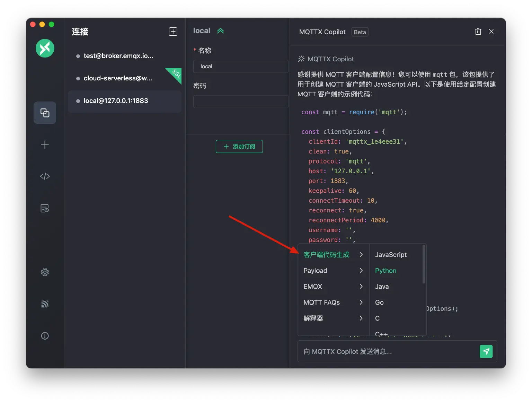Open the MQTT FAQs menu item
The image size is (532, 403).
[x=322, y=302]
